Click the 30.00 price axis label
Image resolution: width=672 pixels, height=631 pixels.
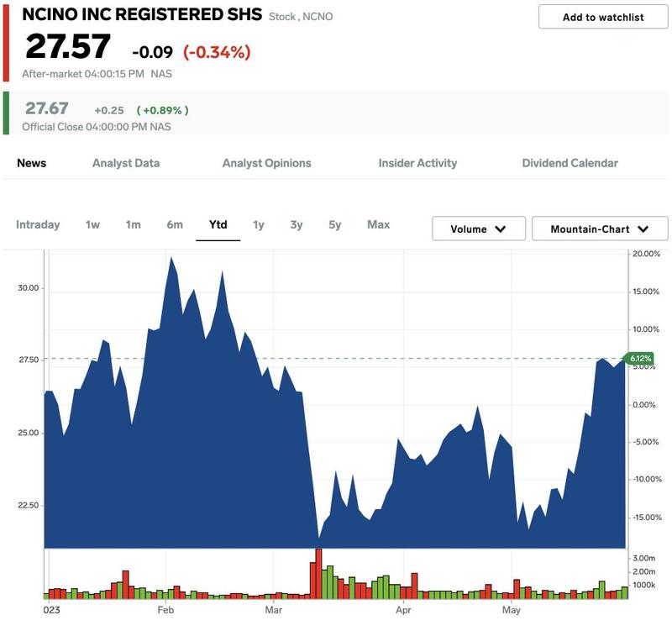(x=29, y=288)
